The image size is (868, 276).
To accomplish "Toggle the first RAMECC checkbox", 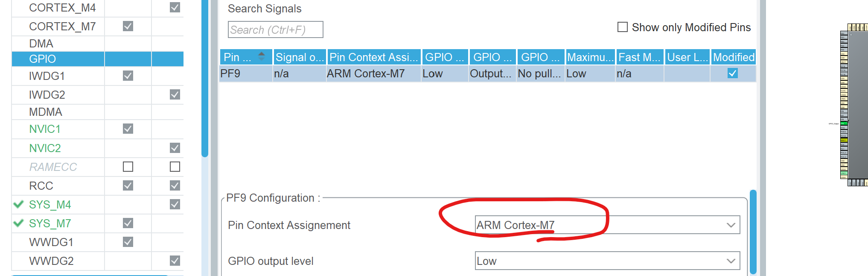I will [128, 167].
